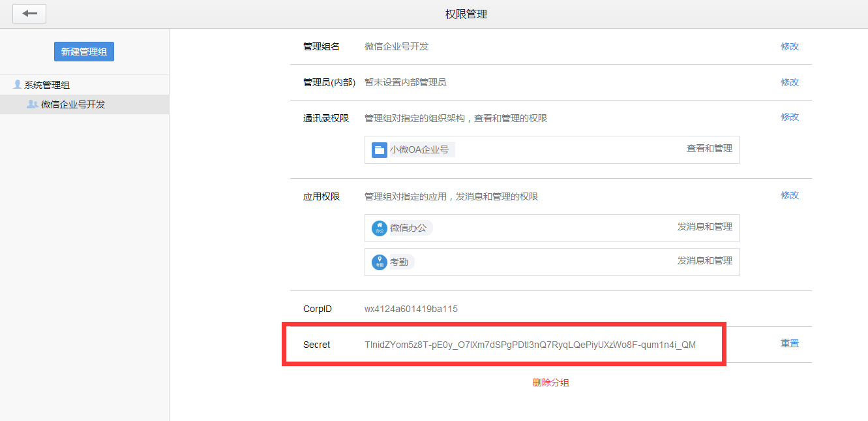Edit 管理员(内部) via 修改 link

coord(790,82)
